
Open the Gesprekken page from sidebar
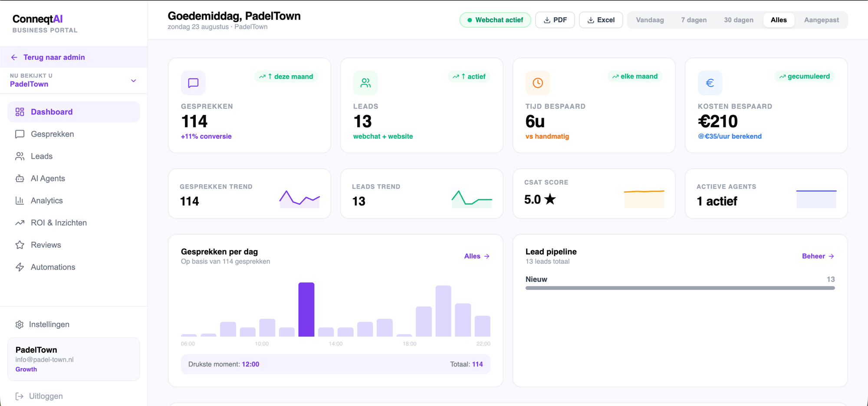click(x=74, y=134)
